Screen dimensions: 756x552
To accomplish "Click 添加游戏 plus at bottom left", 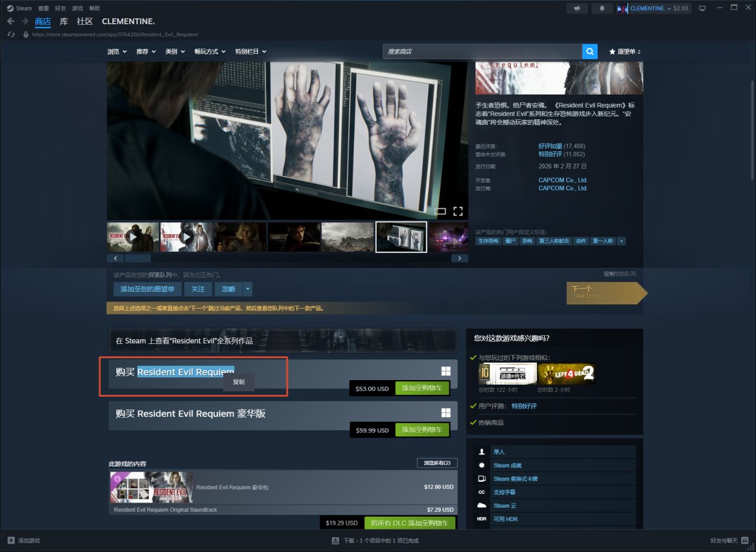I will pyautogui.click(x=24, y=540).
